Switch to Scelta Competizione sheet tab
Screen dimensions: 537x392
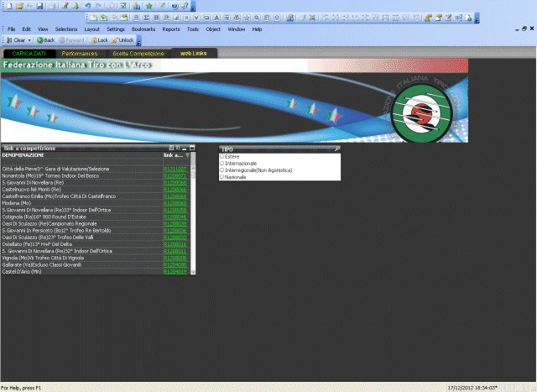(138, 54)
